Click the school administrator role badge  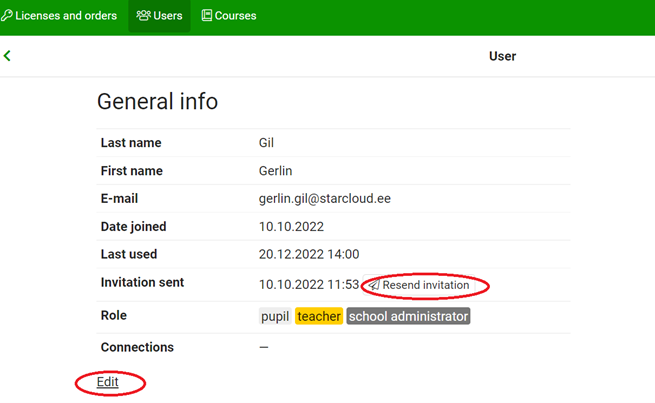(408, 316)
